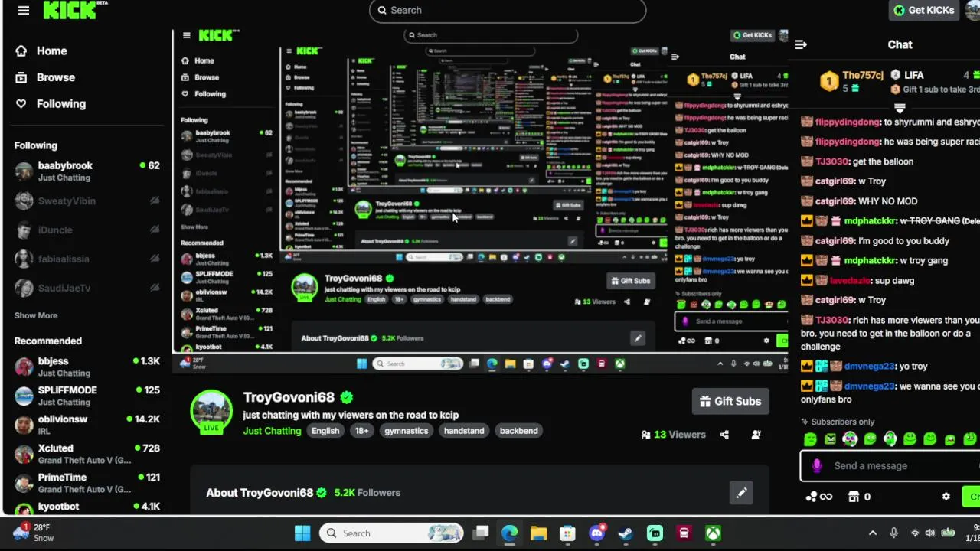980x551 pixels.
Task: Open the Kick hamburger menu
Action: [24, 10]
